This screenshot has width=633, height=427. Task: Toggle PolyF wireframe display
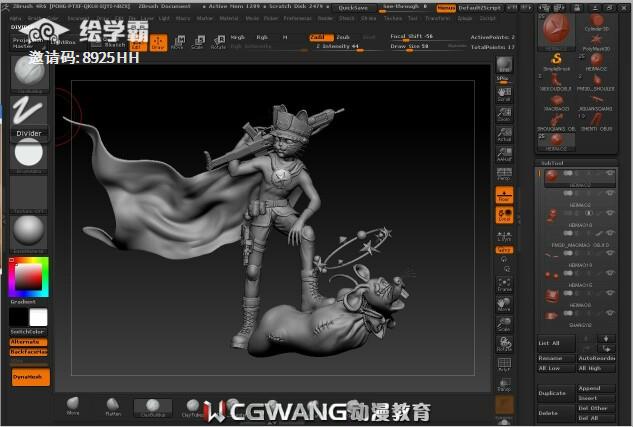504,364
